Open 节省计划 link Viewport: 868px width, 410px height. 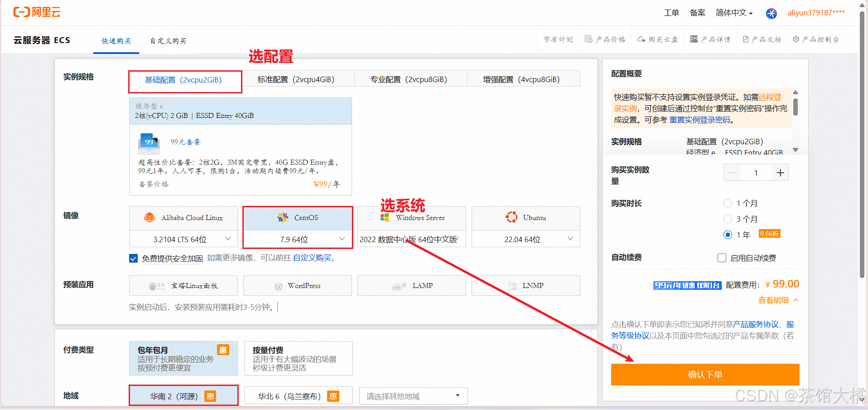coord(558,39)
